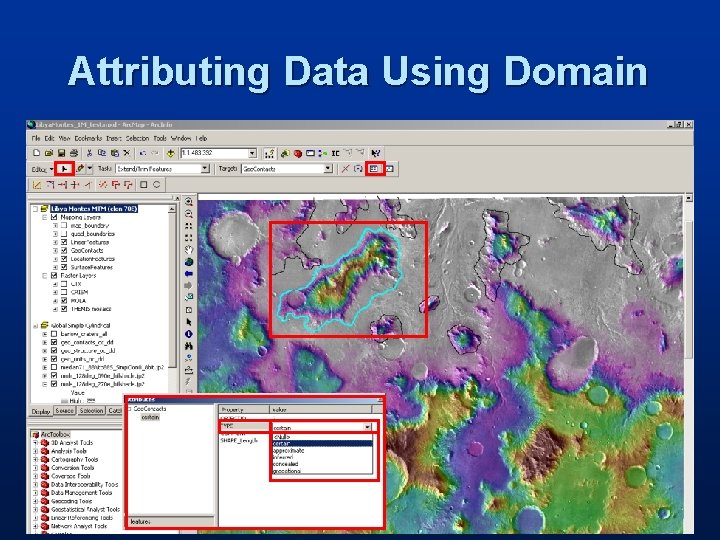Click the Zoom Out magnifier tool
This screenshot has width=720, height=540.
click(x=188, y=214)
